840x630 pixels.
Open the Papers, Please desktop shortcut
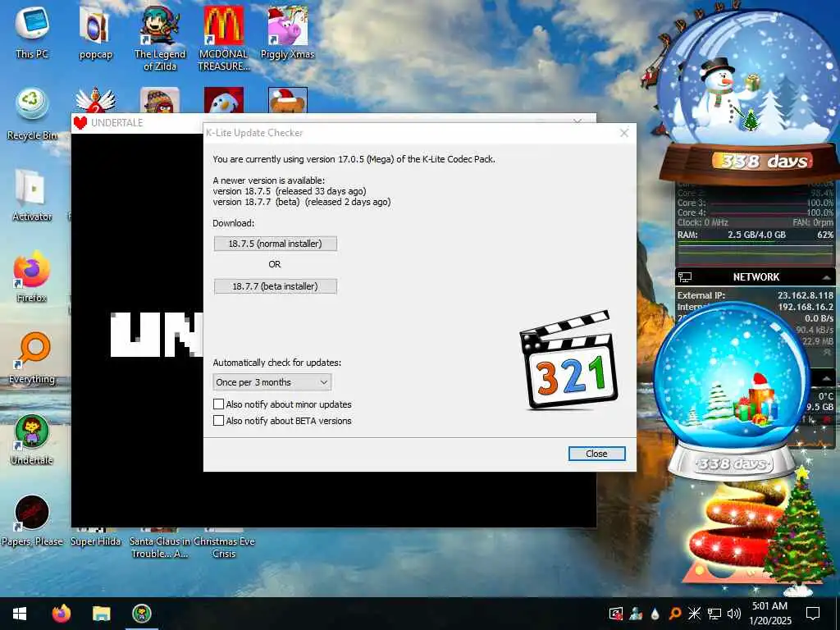click(32, 521)
